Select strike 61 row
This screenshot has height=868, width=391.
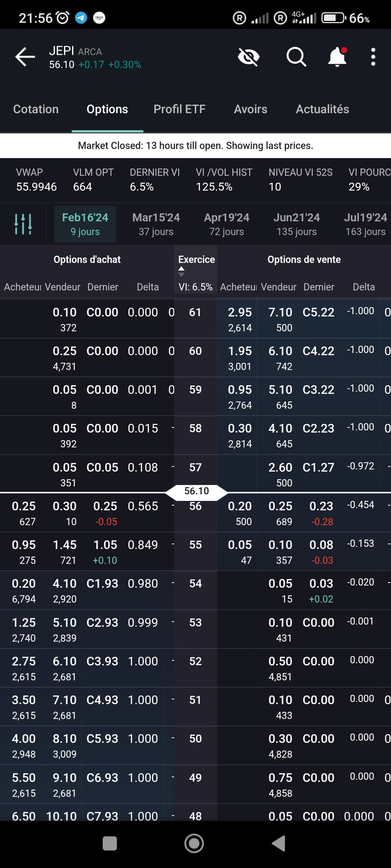[195, 319]
